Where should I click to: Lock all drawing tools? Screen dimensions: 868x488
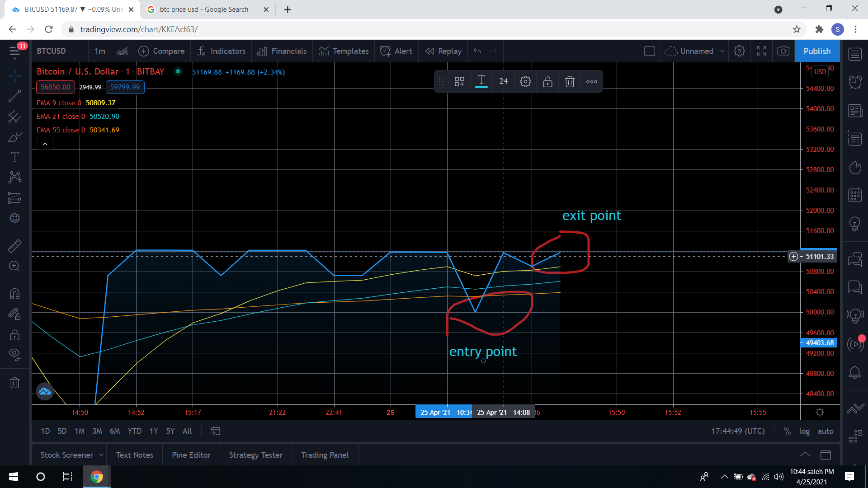pyautogui.click(x=14, y=335)
